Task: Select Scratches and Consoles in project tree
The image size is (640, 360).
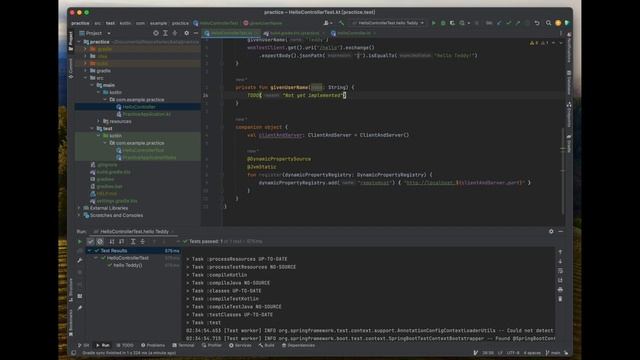Action: point(116,216)
